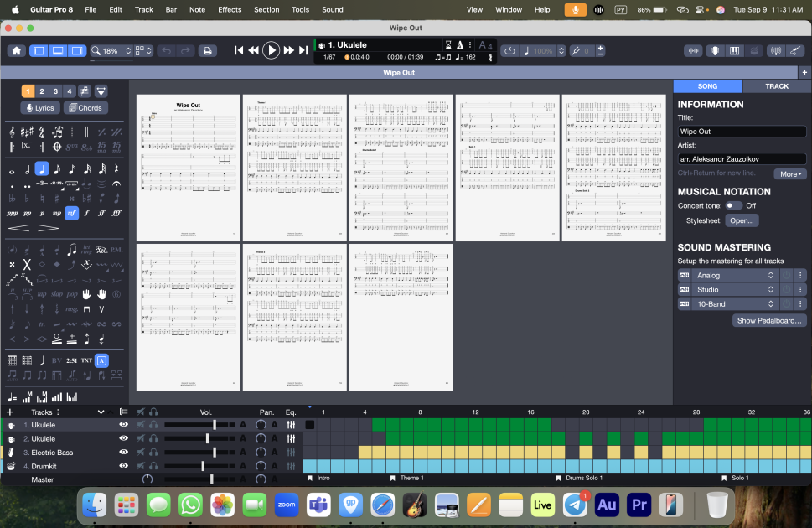Click Show Pedalboard... button

pos(769,321)
